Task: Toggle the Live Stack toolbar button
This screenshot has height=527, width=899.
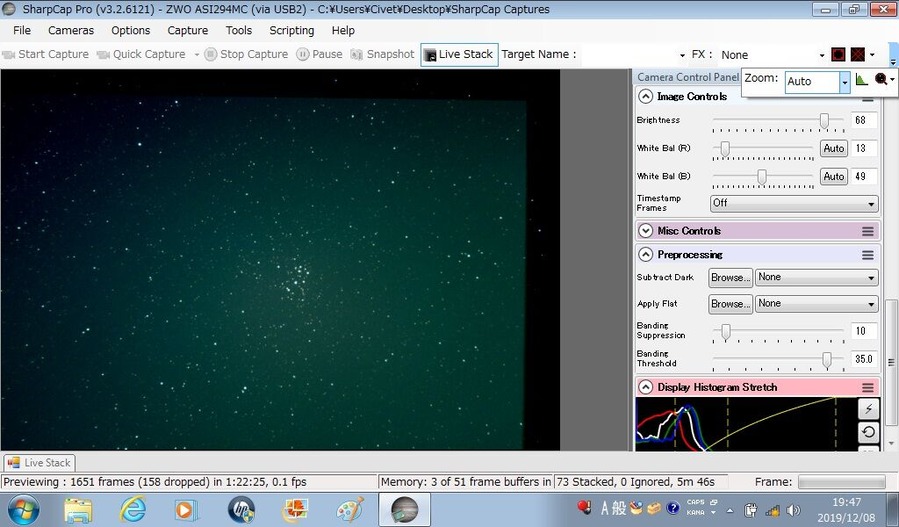Action: [459, 54]
